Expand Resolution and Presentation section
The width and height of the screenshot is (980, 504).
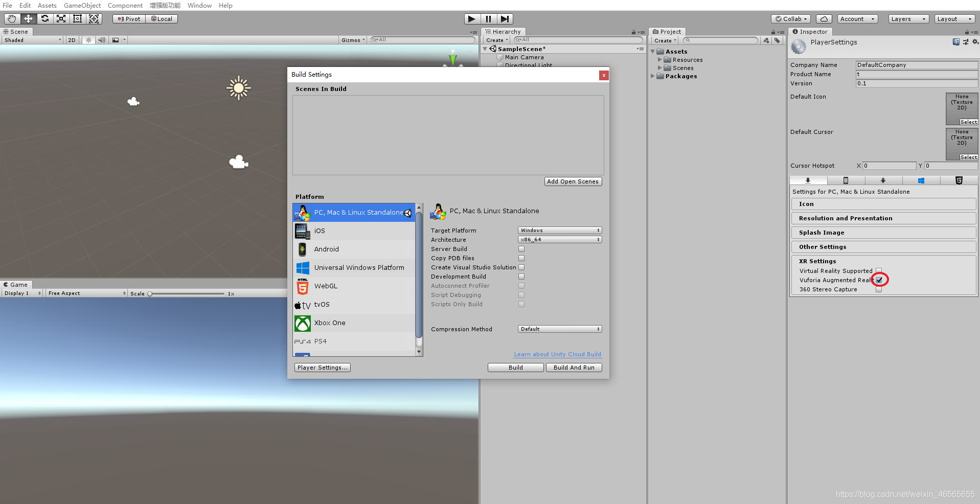click(x=883, y=218)
